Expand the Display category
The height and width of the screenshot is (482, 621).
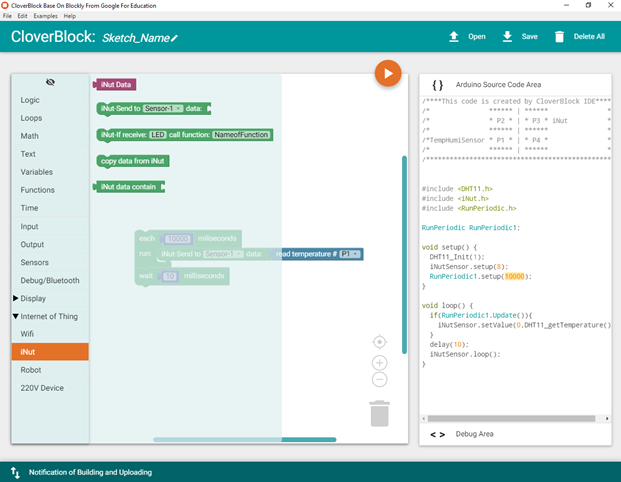coord(15,298)
